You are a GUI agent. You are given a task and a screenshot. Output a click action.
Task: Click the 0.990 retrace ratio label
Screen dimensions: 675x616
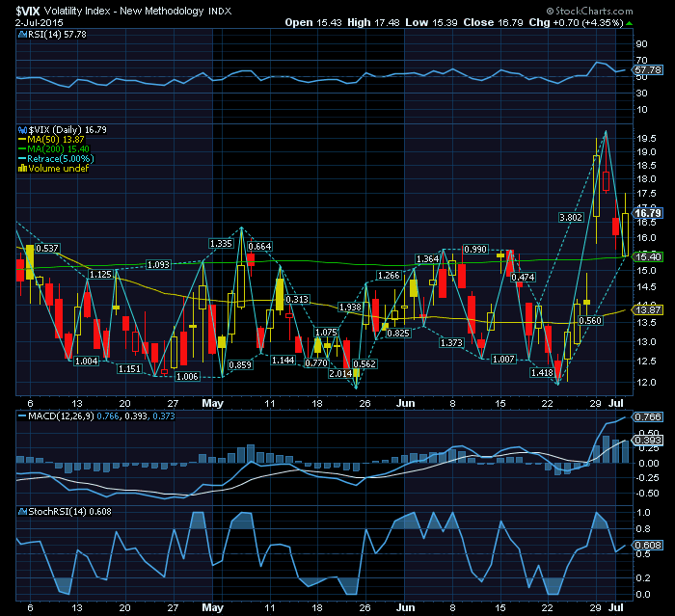pyautogui.click(x=475, y=250)
